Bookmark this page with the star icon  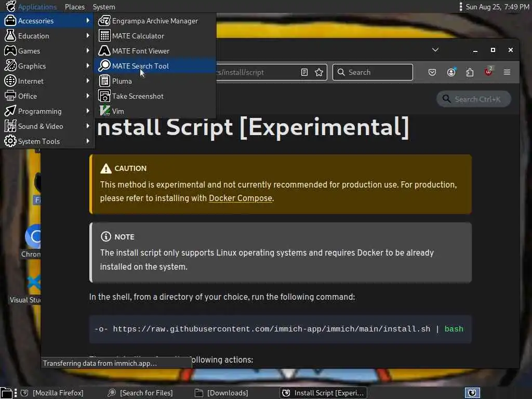(319, 72)
